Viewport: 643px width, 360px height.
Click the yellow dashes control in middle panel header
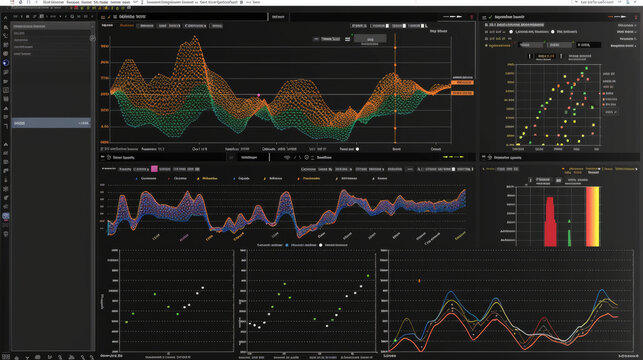click(453, 157)
